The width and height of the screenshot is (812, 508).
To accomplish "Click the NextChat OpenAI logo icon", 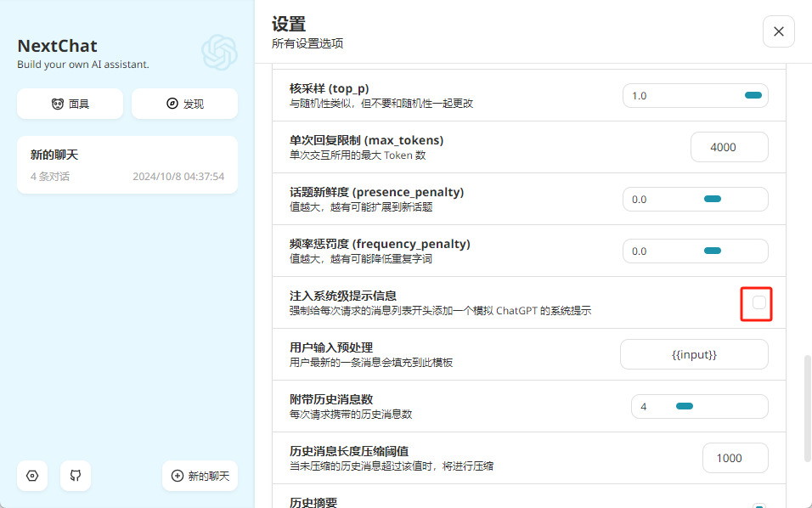I will coord(220,53).
